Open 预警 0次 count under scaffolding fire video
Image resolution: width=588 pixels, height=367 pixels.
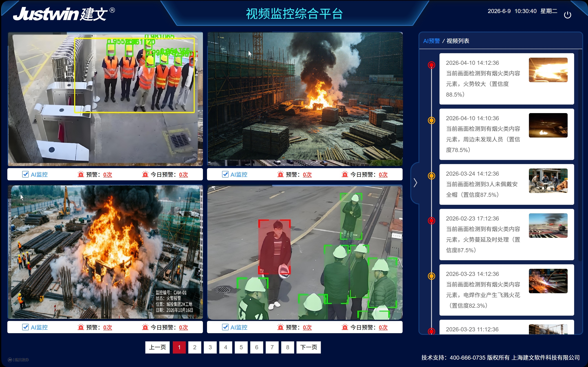coord(307,174)
